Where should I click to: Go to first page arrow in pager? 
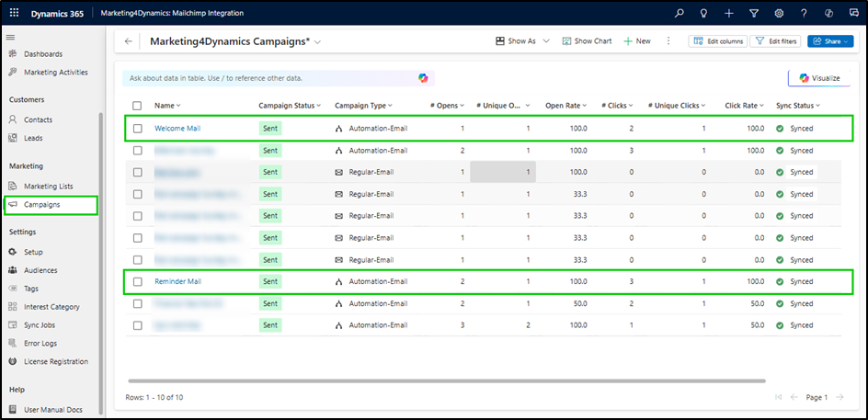[x=779, y=397]
